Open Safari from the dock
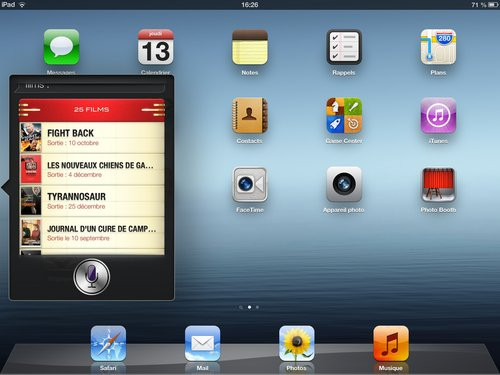This screenshot has height=375, width=500. click(108, 344)
